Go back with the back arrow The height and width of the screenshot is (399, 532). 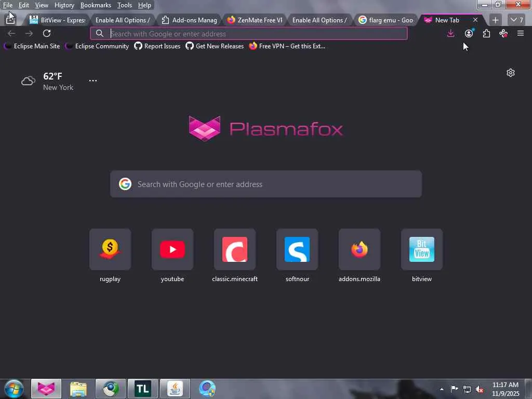pyautogui.click(x=11, y=33)
